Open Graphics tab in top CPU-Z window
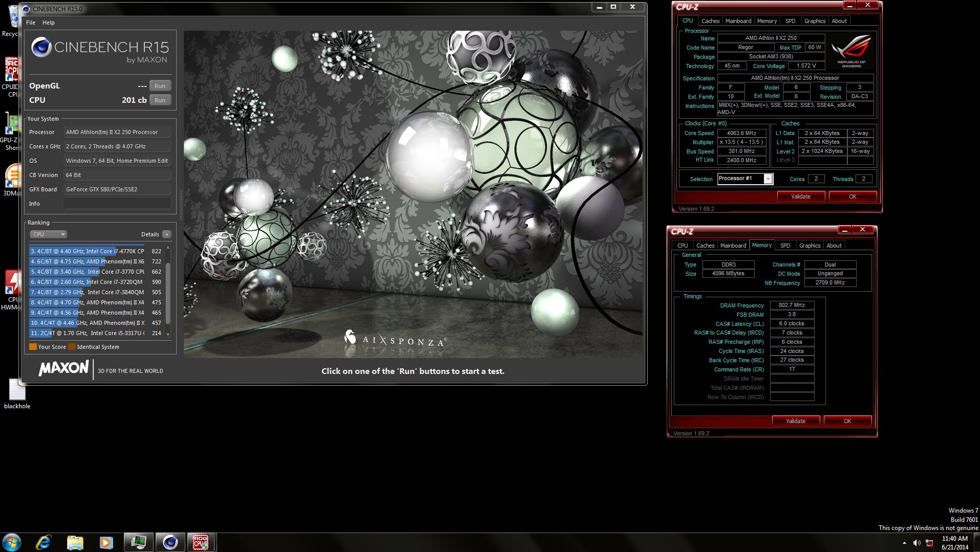Screen dimensions: 980x552 pos(815,21)
